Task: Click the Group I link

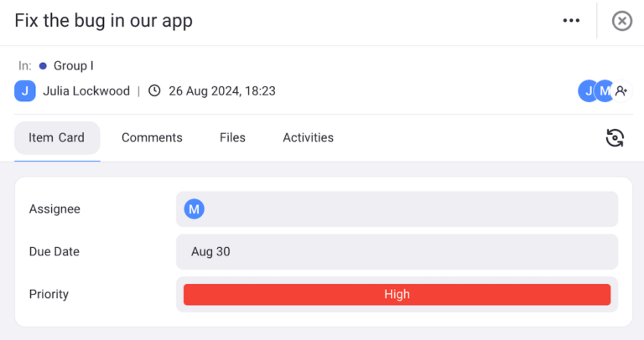Action: [74, 65]
